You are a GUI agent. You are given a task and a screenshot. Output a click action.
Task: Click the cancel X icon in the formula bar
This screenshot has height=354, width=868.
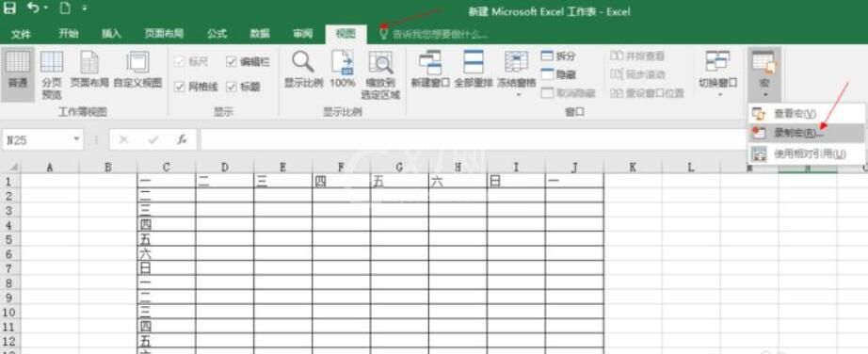pos(123,140)
